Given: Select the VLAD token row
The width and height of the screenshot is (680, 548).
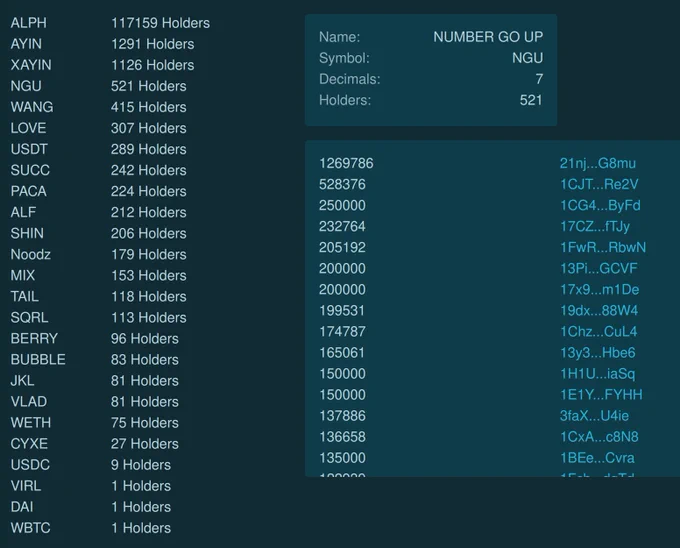Looking at the screenshot, I should [95, 401].
